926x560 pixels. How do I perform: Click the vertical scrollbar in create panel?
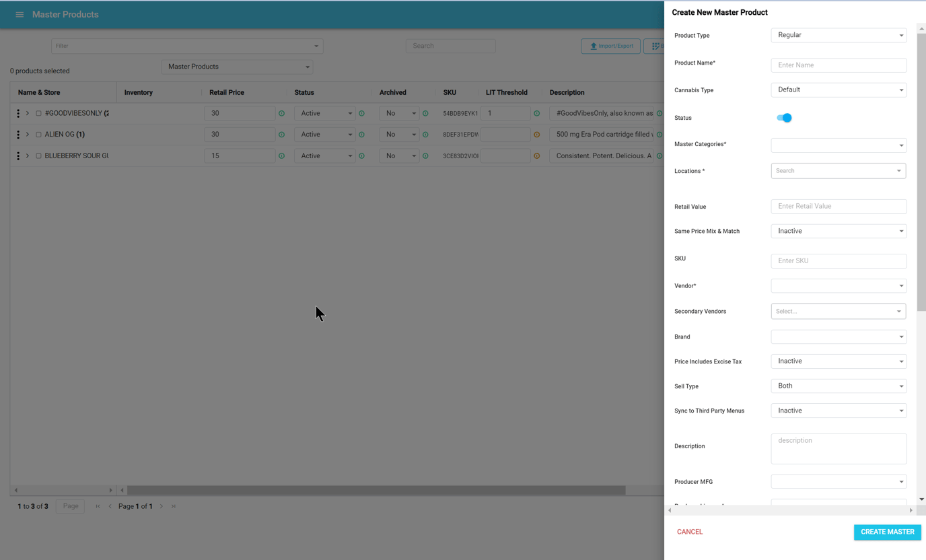click(x=922, y=172)
